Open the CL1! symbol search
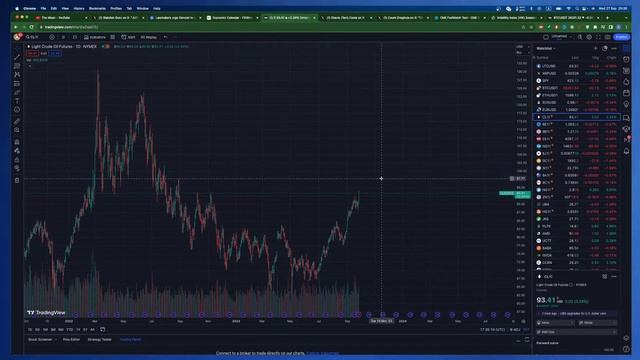 tap(33, 37)
